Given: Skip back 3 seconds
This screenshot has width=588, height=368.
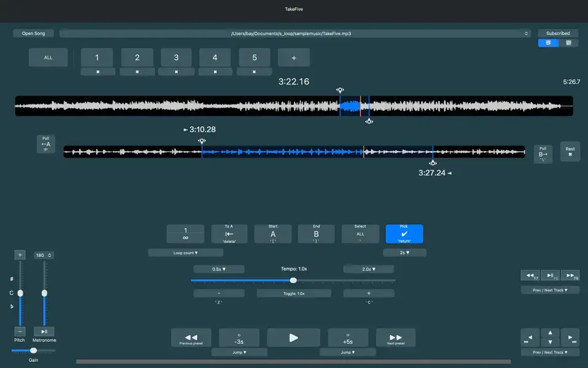Looking at the screenshot, I should [x=239, y=337].
